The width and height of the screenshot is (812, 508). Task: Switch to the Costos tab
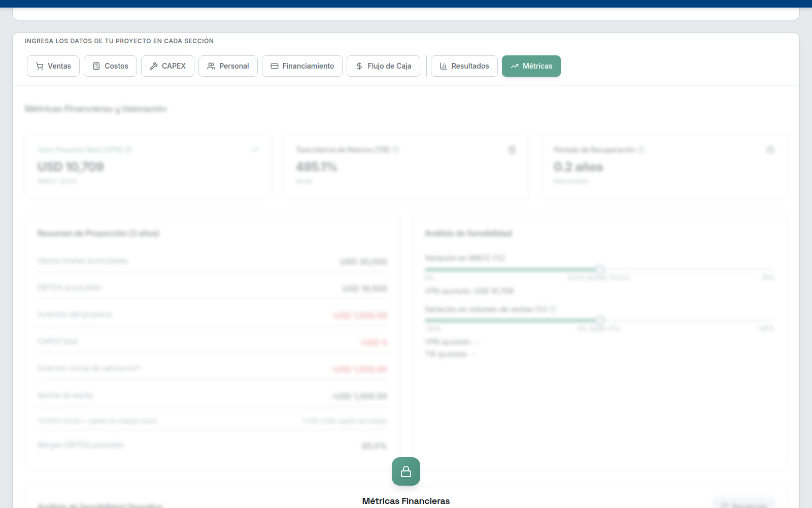pos(110,66)
